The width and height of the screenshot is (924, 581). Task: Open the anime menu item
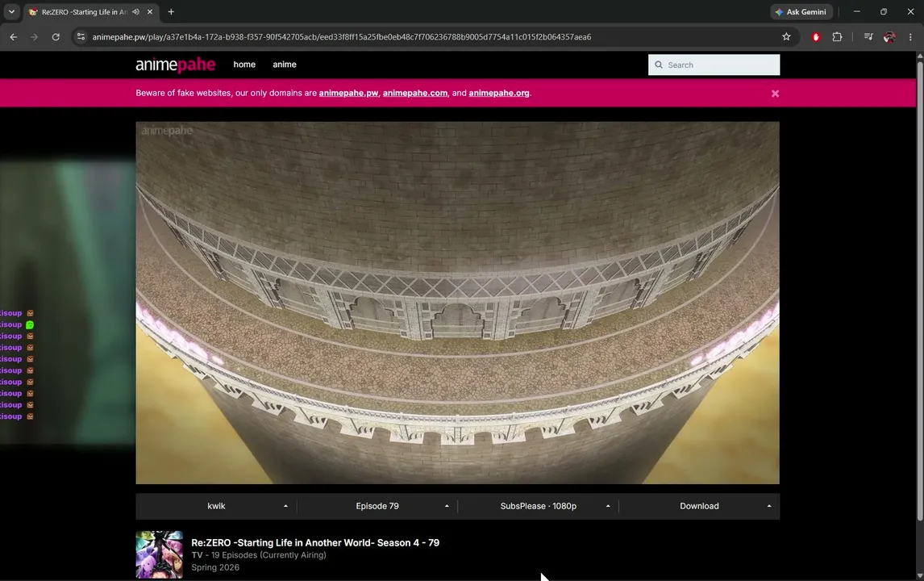point(285,65)
